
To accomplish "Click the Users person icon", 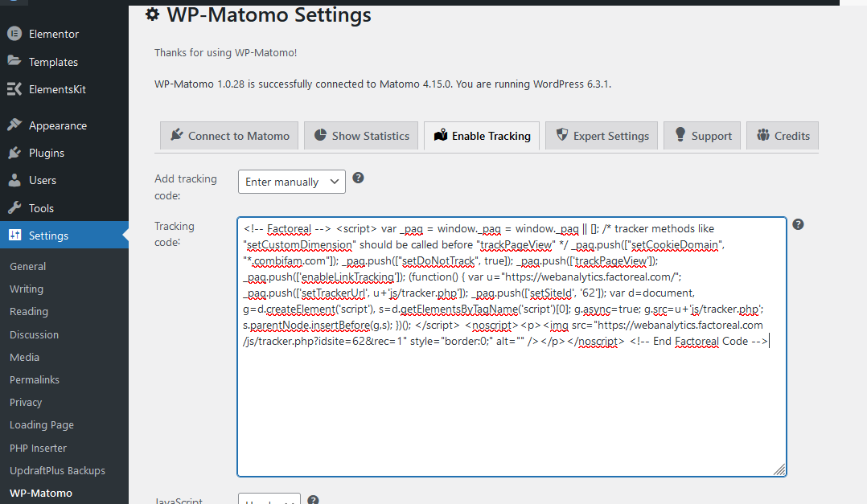I will pyautogui.click(x=14, y=180).
